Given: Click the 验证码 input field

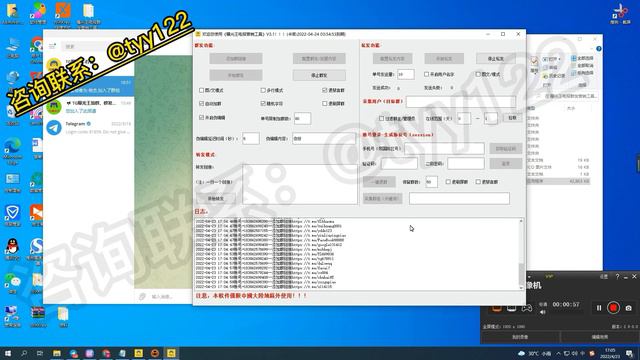Looking at the screenshot, I should tap(399, 163).
